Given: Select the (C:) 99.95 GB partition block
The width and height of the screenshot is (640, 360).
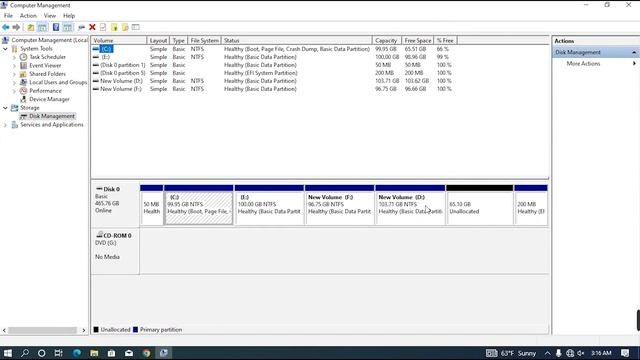Looking at the screenshot, I should (x=199, y=204).
